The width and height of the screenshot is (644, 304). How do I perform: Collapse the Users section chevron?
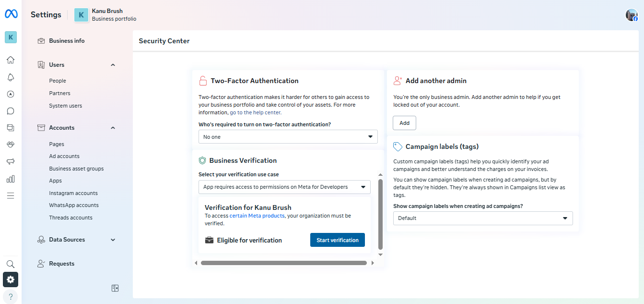113,65
